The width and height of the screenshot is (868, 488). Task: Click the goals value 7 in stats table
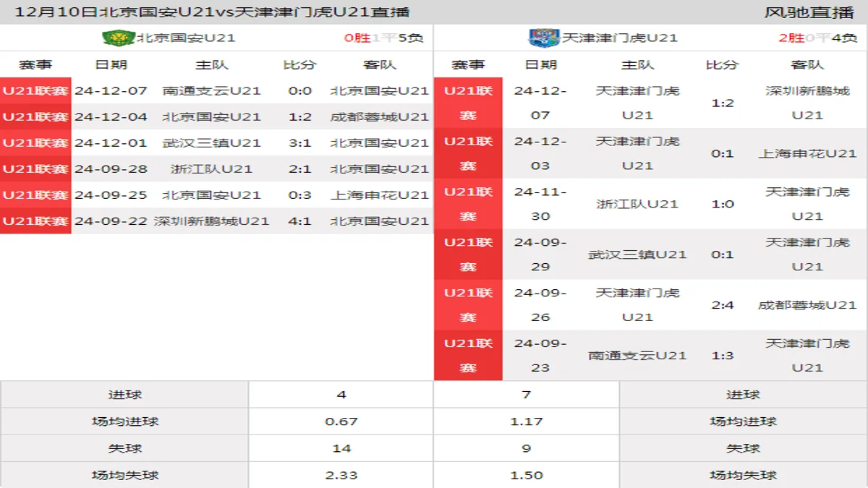526,395
